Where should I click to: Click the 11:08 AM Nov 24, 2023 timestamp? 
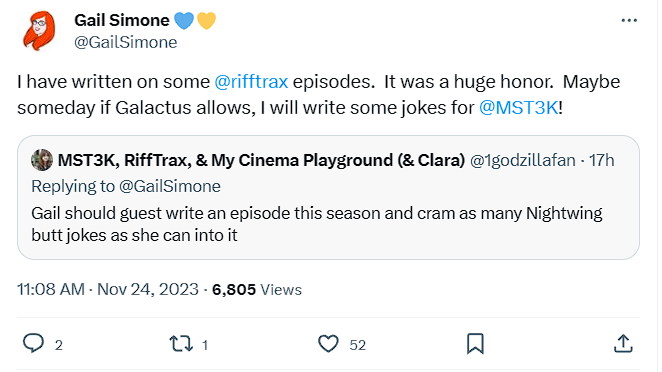(x=108, y=289)
